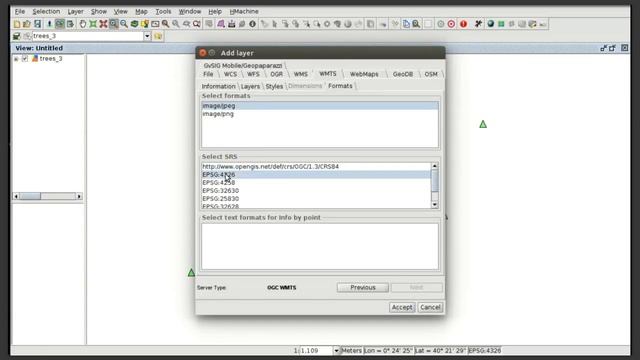Viewport: 640px width, 360px height.
Task: Click the brown magnifier zoom icon
Action: [165, 24]
